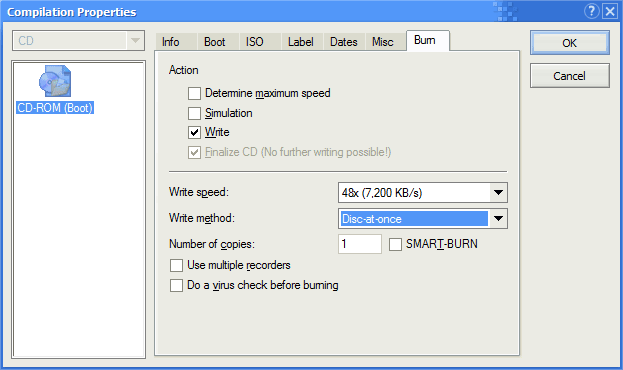This screenshot has width=623, height=370.
Task: Confirm with the OK button
Action: pyautogui.click(x=569, y=43)
